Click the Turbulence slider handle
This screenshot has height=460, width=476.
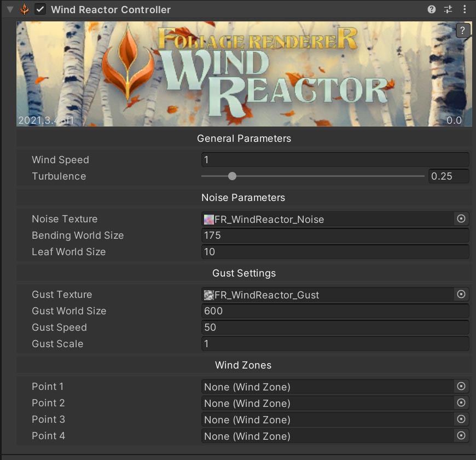click(232, 176)
